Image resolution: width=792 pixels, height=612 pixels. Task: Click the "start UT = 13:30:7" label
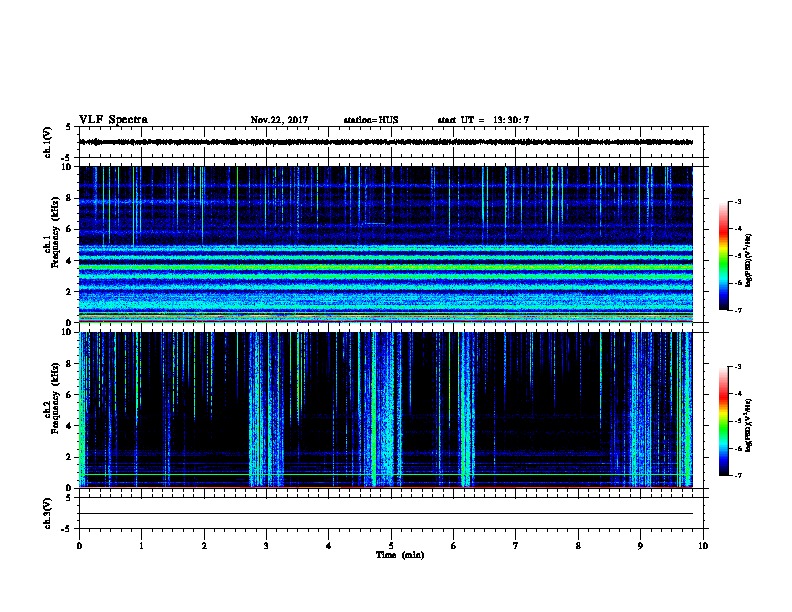tap(483, 120)
